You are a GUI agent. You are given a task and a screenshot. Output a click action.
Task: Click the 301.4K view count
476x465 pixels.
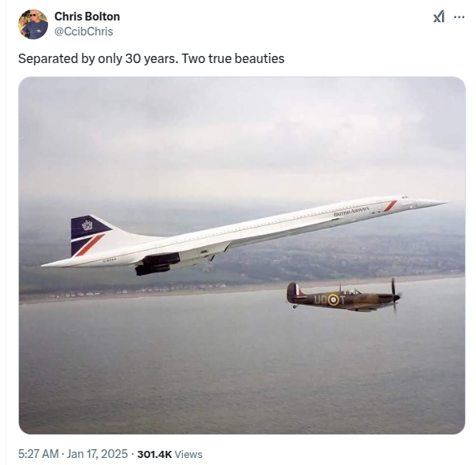pyautogui.click(x=154, y=454)
